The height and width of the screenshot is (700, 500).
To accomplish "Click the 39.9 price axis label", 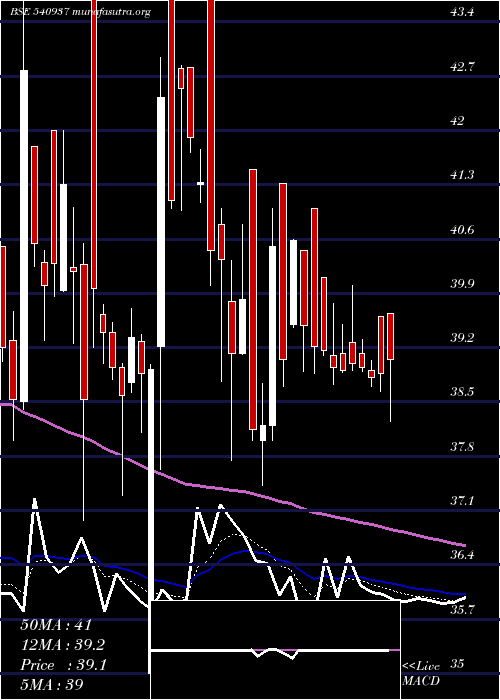I will [462, 284].
